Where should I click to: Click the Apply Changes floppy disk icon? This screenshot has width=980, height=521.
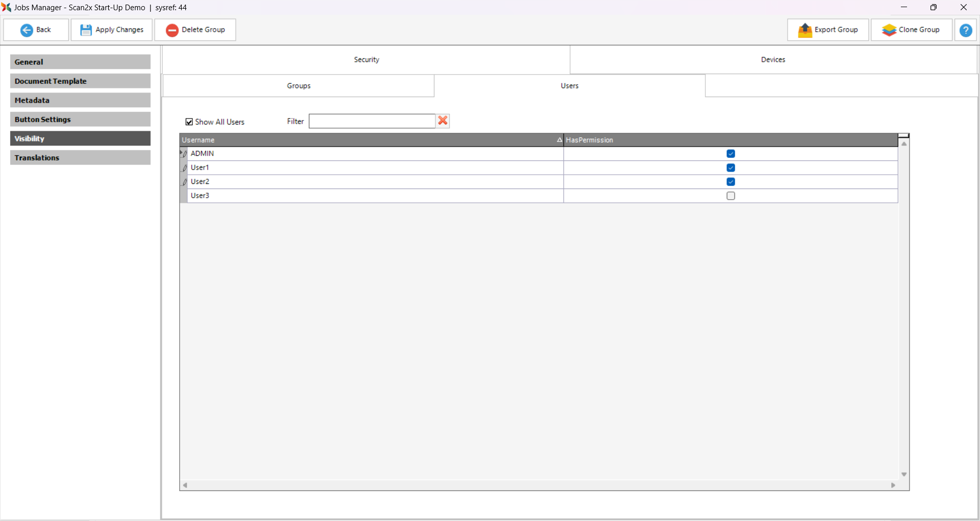point(86,30)
